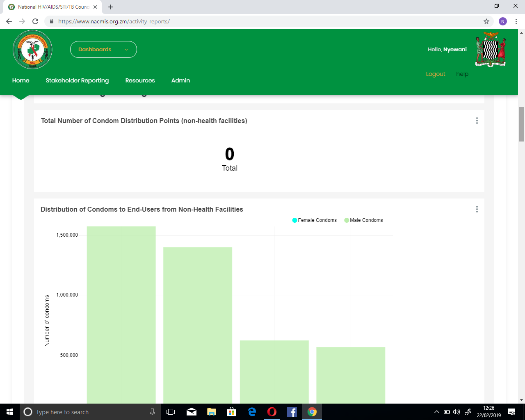
Task: Open the help link
Action: pyautogui.click(x=462, y=74)
